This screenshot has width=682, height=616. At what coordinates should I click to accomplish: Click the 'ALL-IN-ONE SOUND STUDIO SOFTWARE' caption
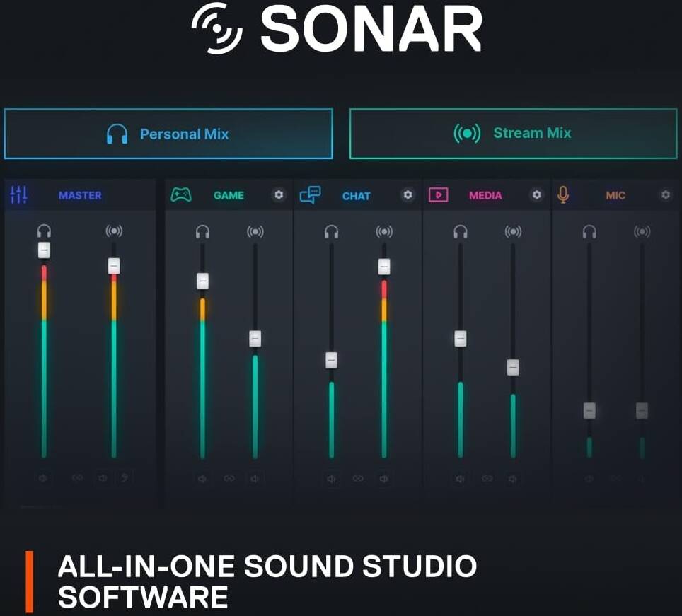267,581
